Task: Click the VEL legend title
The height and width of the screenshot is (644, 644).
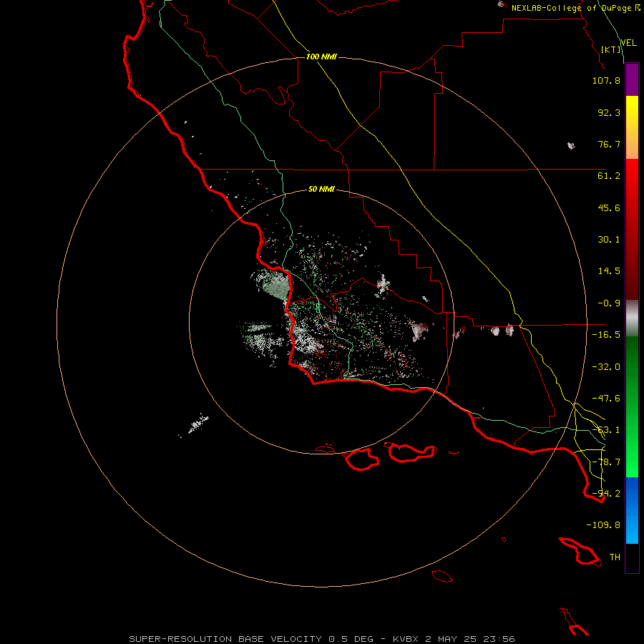Action: click(x=629, y=42)
